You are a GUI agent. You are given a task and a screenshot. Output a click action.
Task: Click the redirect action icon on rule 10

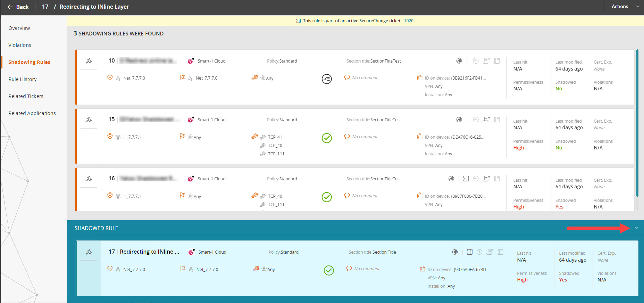tap(327, 79)
